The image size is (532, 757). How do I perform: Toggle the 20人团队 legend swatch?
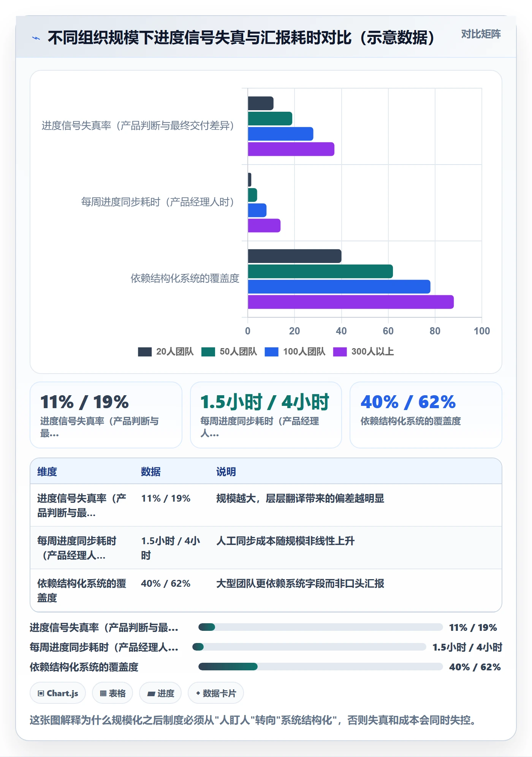pos(145,352)
